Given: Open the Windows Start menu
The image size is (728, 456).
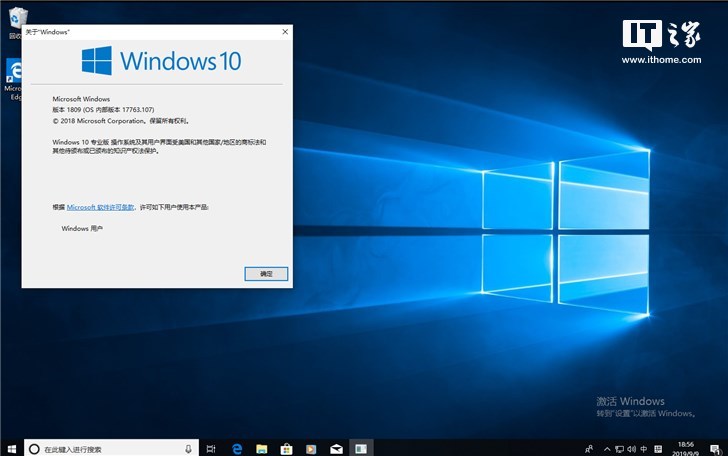Looking at the screenshot, I should [x=12, y=449].
